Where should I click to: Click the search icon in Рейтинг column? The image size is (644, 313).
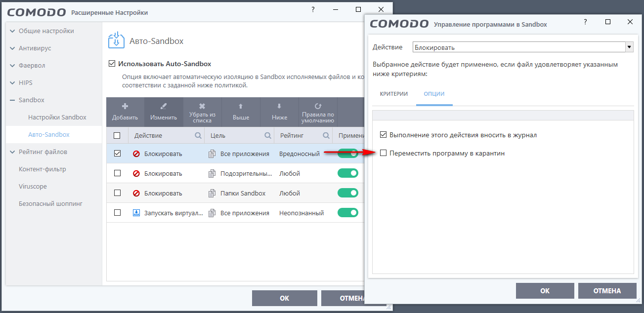tap(326, 135)
